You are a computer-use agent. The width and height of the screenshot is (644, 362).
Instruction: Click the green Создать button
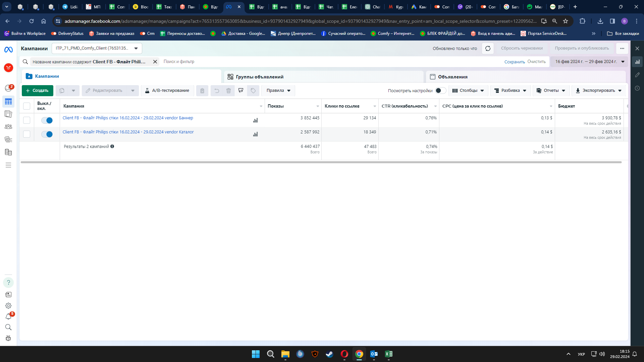tap(38, 90)
